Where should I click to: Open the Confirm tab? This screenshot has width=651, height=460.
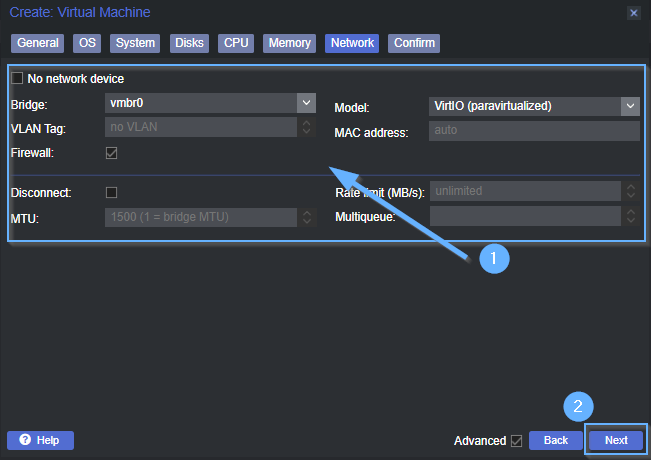tap(414, 43)
